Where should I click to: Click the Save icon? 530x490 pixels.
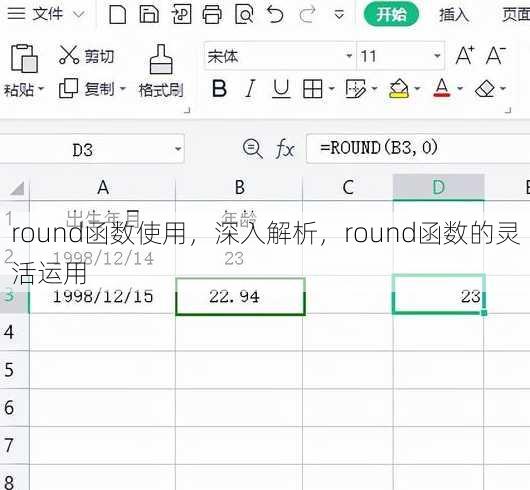tap(149, 14)
